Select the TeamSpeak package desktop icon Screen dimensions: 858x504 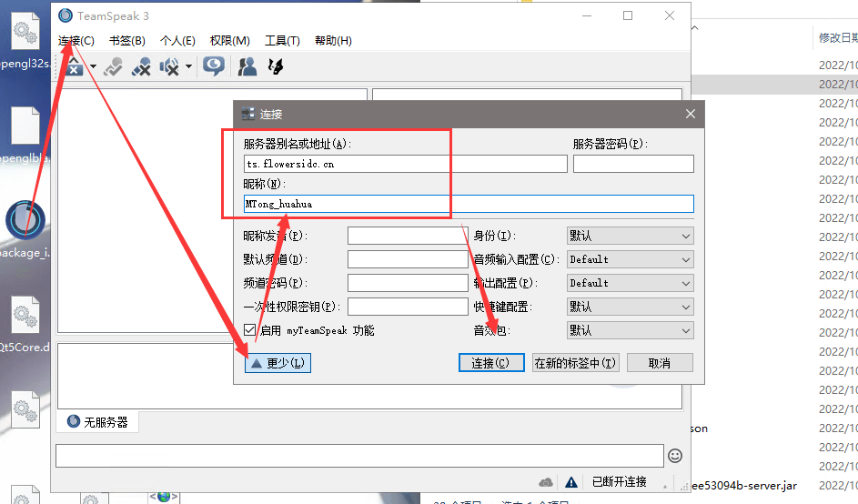click(x=25, y=220)
